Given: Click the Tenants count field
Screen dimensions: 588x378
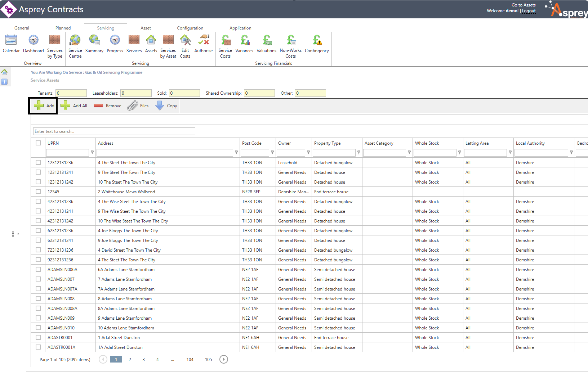Looking at the screenshot, I should click(71, 93).
